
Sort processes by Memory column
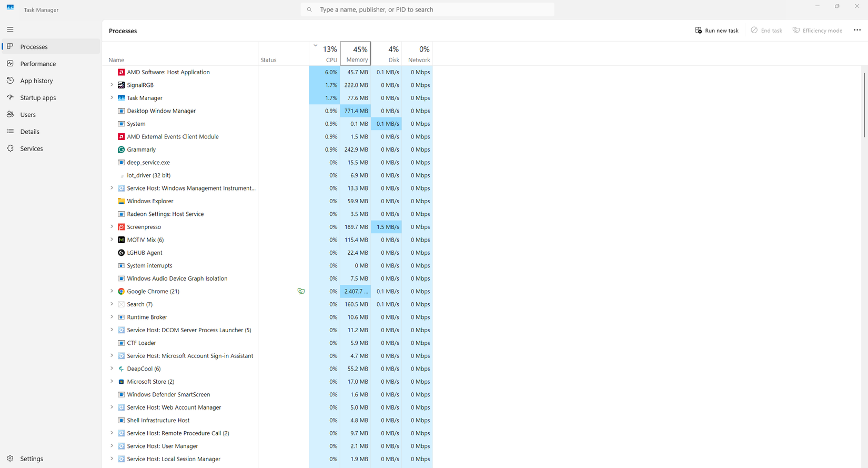(x=356, y=54)
